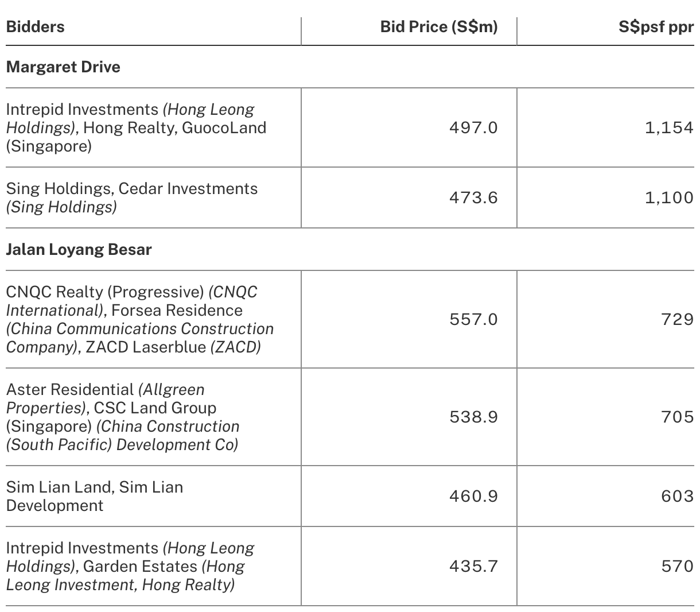Click the 538.9 bid price cell
The image size is (700, 612).
pyautogui.click(x=473, y=417)
